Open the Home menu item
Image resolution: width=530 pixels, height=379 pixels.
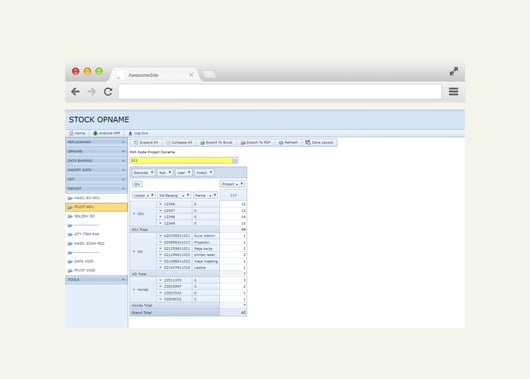pos(77,133)
